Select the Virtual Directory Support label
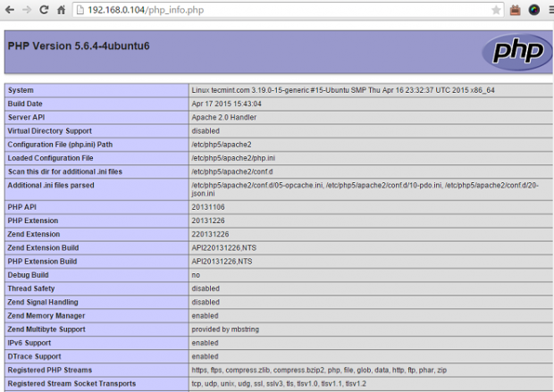This screenshot has width=554, height=392. tap(49, 131)
